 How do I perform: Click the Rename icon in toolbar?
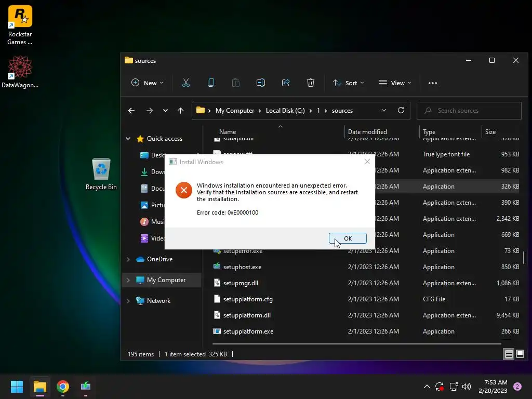(x=261, y=83)
